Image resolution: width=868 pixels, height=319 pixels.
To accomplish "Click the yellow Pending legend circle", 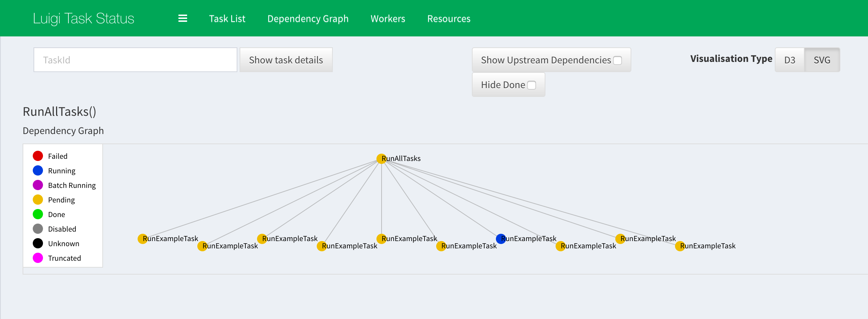I will [38, 200].
